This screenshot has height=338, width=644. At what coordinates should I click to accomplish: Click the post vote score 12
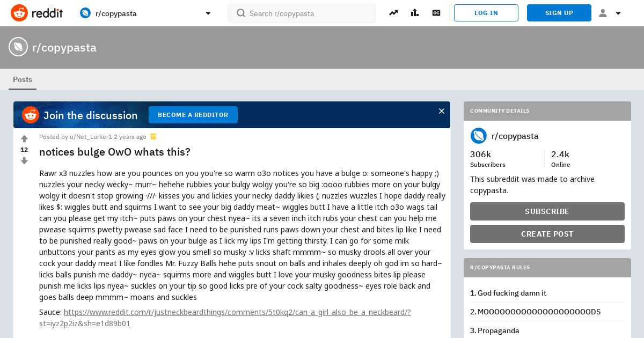[x=24, y=150]
